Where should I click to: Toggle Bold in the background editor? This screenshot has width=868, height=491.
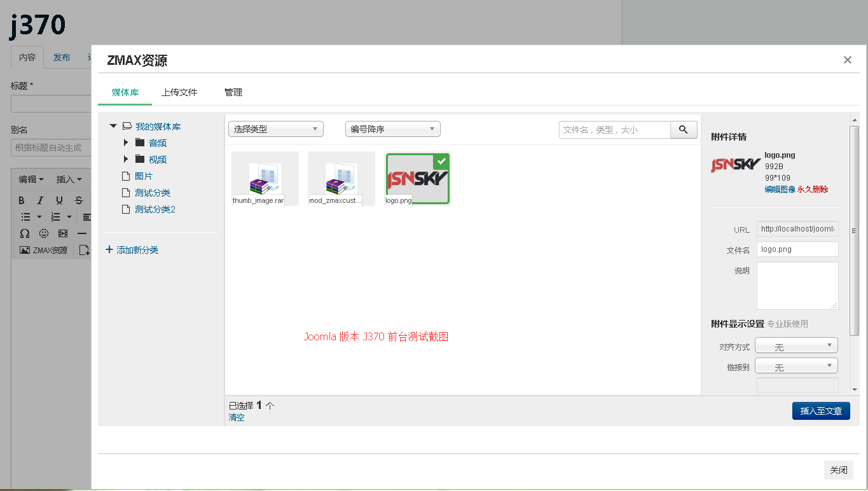tap(21, 200)
